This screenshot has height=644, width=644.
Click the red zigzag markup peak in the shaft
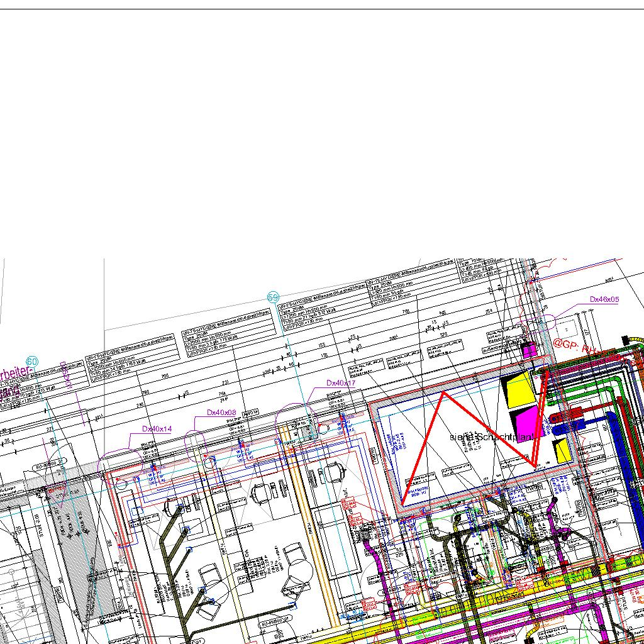[x=444, y=392]
